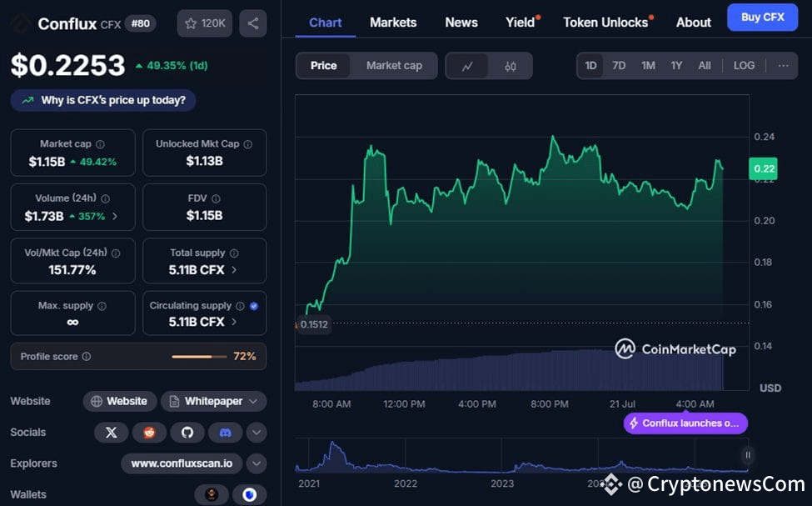Click the star watchlist 120K button
Viewport: 812px width, 506px height.
pos(205,23)
